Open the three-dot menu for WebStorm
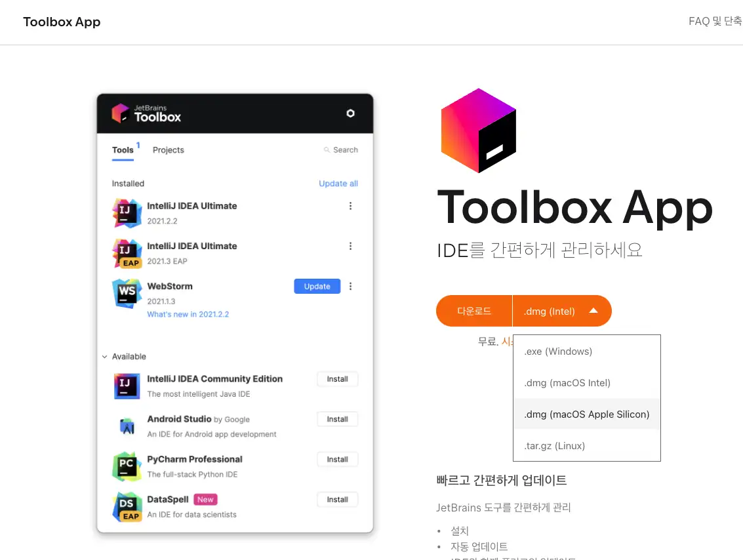Screen dimensions: 743x560 point(350,286)
